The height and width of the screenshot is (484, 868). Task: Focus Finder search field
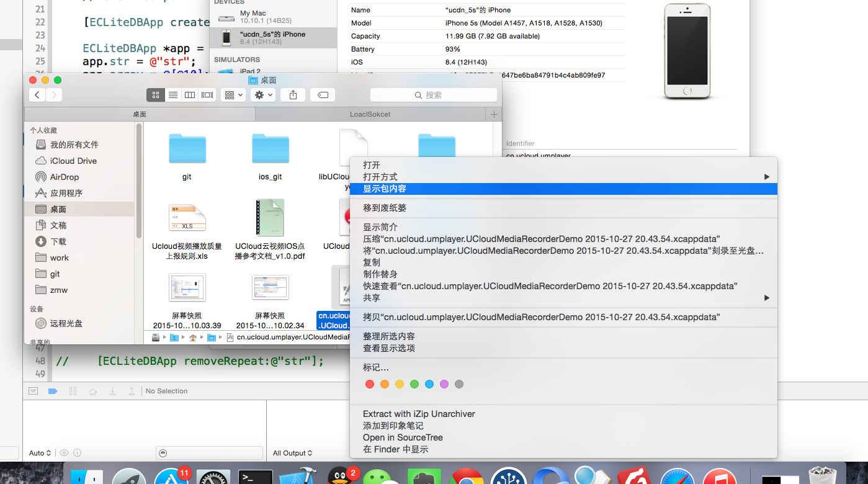(x=434, y=95)
